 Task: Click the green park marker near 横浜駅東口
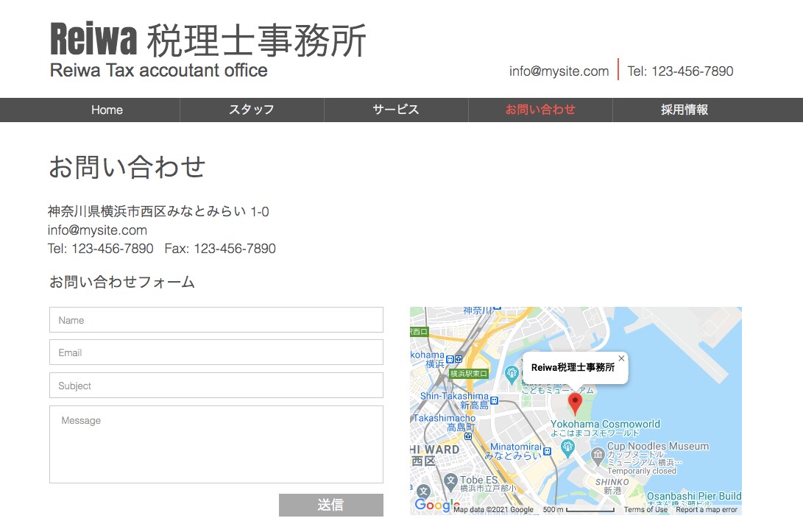(x=511, y=375)
